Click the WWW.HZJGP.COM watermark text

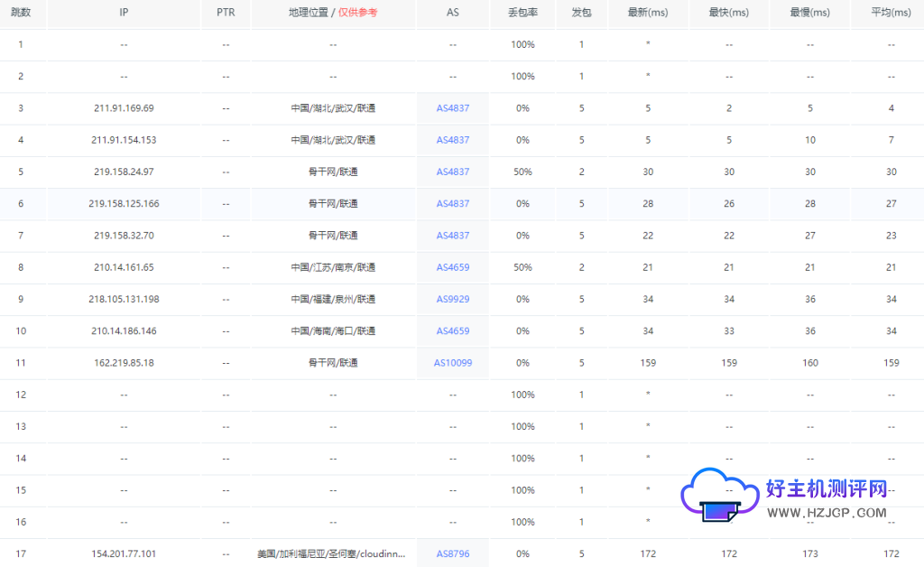[827, 513]
